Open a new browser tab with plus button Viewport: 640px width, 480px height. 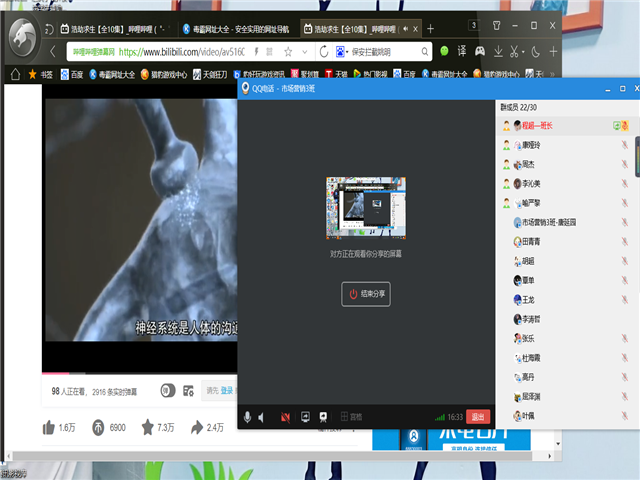(x=431, y=29)
